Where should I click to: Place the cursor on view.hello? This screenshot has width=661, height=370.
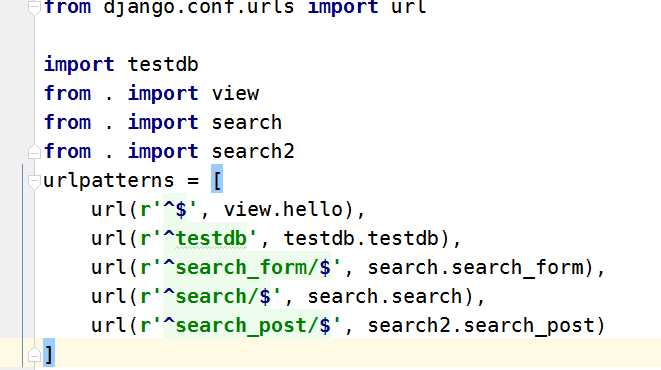coord(283,209)
